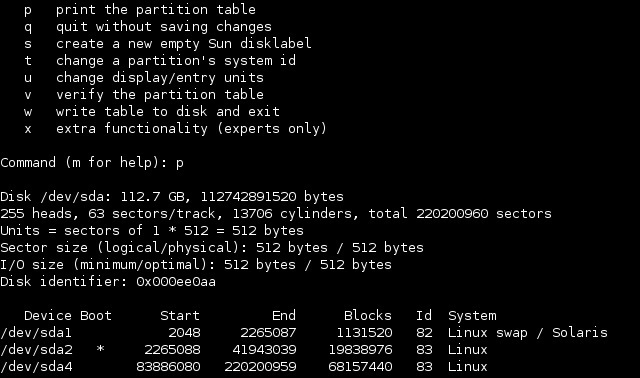Click end sector 2265087 of sda1

[268, 333]
